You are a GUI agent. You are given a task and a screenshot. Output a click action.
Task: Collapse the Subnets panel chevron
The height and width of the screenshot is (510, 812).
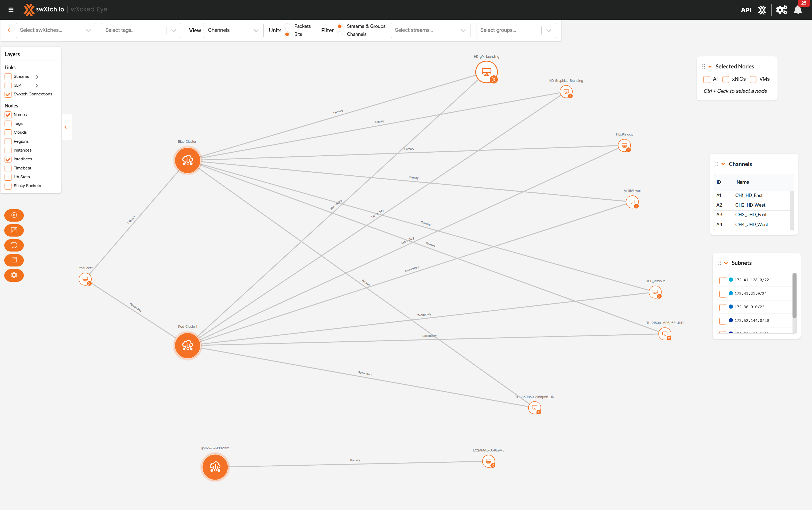726,263
